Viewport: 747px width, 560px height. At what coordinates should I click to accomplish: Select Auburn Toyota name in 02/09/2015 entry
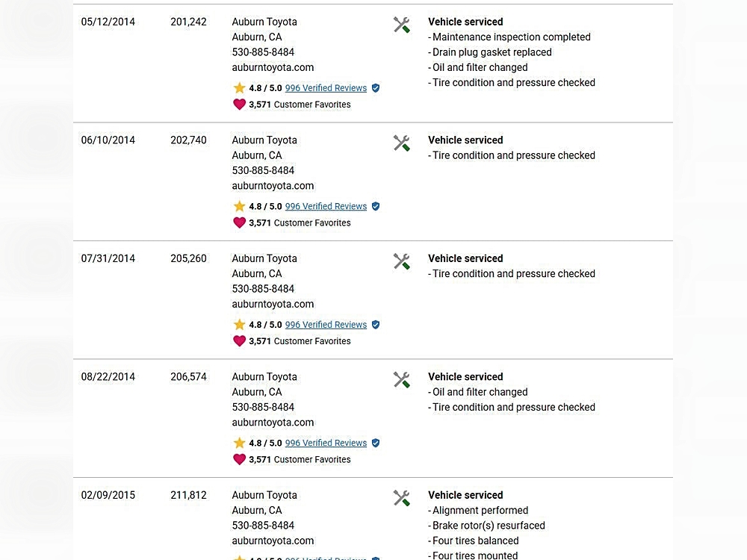point(264,495)
